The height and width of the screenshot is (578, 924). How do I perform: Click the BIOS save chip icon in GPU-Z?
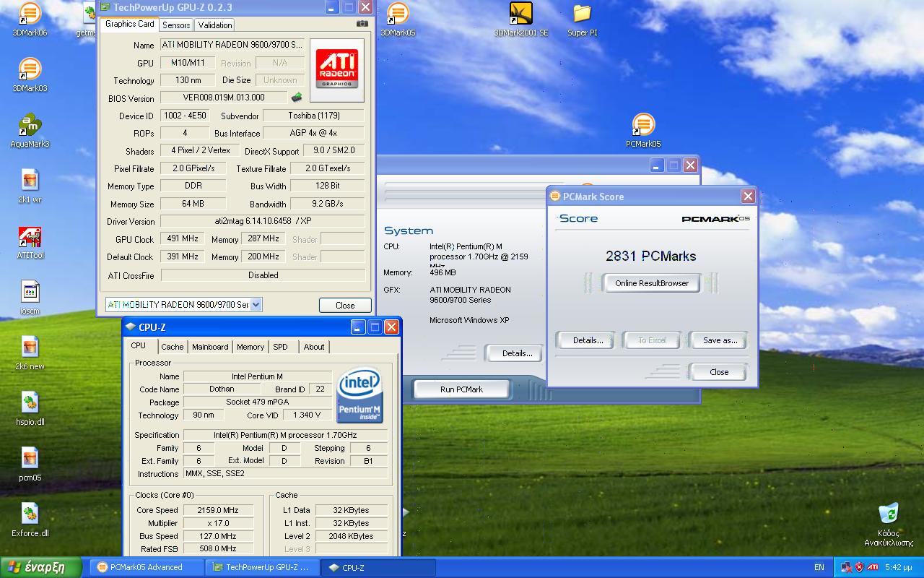(297, 98)
